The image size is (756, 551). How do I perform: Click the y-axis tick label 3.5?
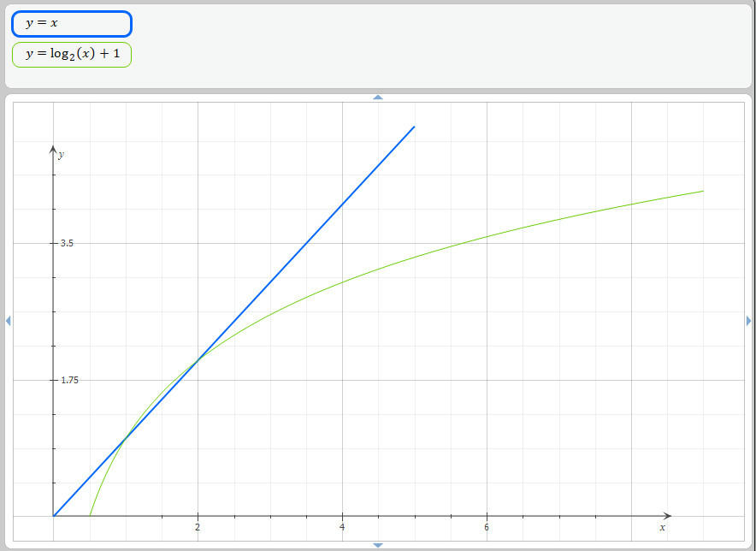[67, 243]
